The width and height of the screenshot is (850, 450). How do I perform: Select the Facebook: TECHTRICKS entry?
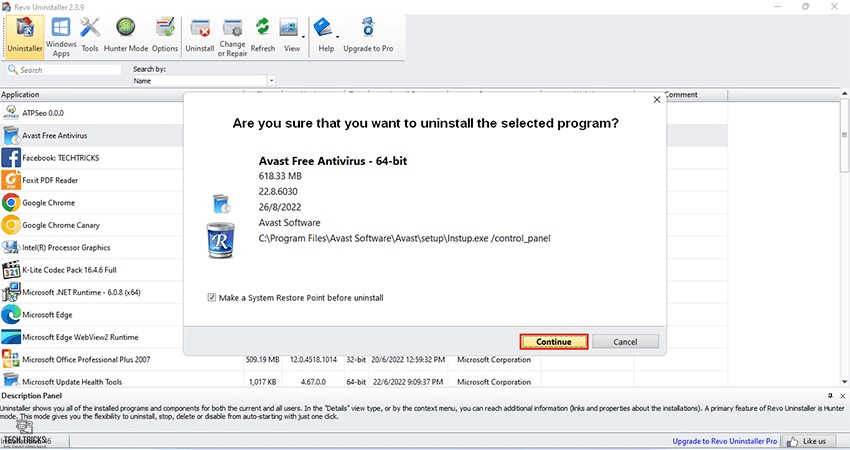click(92, 158)
